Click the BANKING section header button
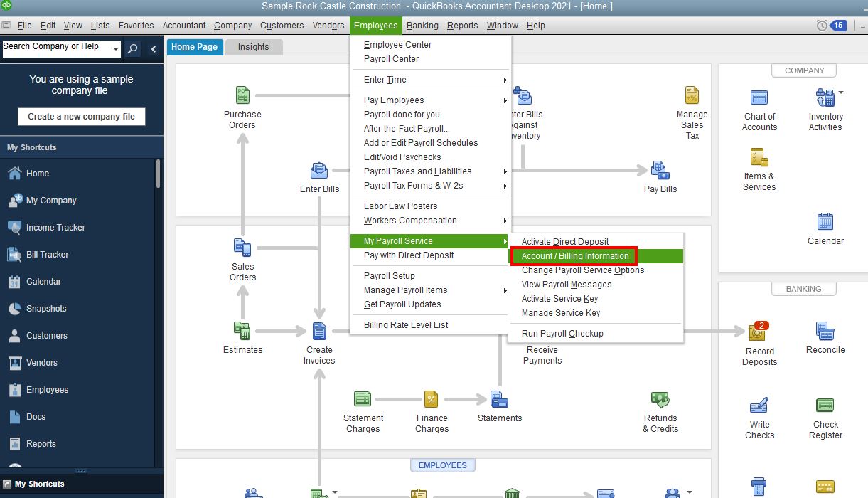 (804, 289)
